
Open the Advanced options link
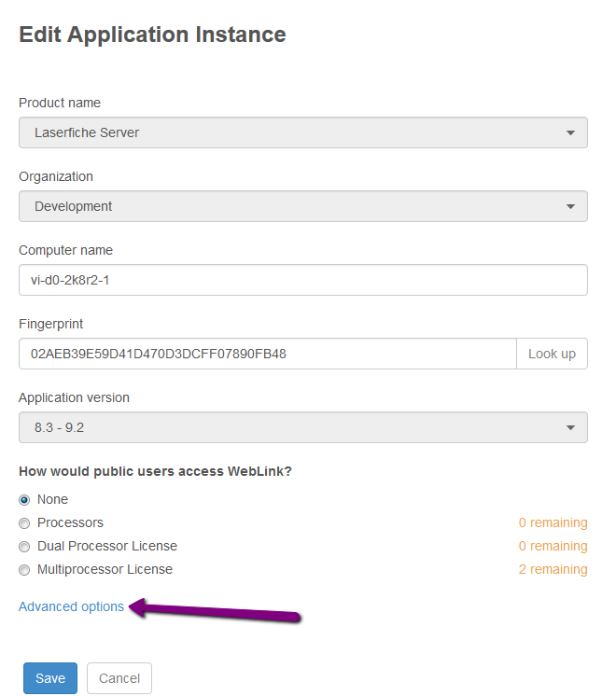pyautogui.click(x=71, y=606)
